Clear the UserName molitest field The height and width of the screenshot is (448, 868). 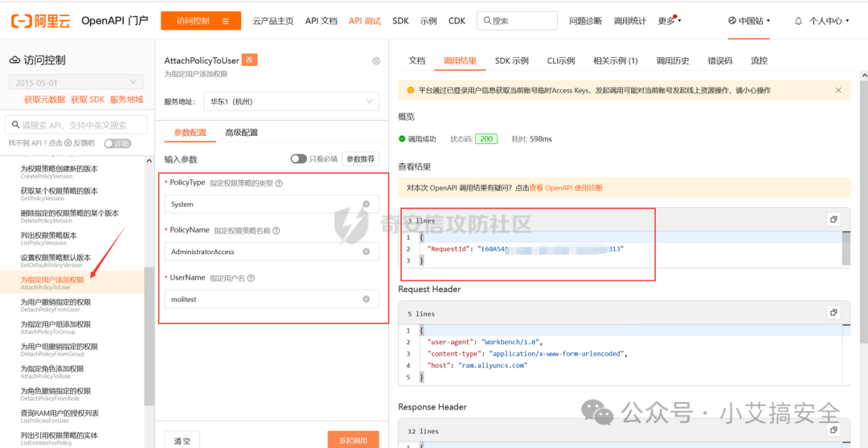click(366, 299)
